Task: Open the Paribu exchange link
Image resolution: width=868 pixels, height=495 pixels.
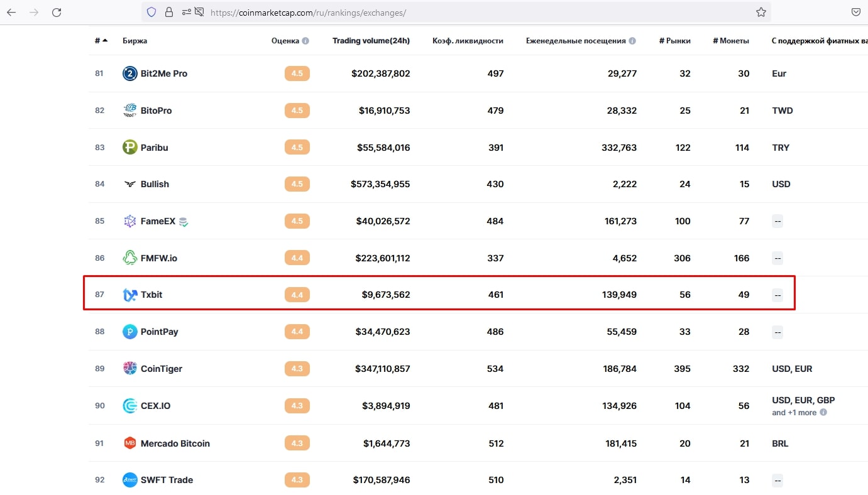Action: click(155, 148)
